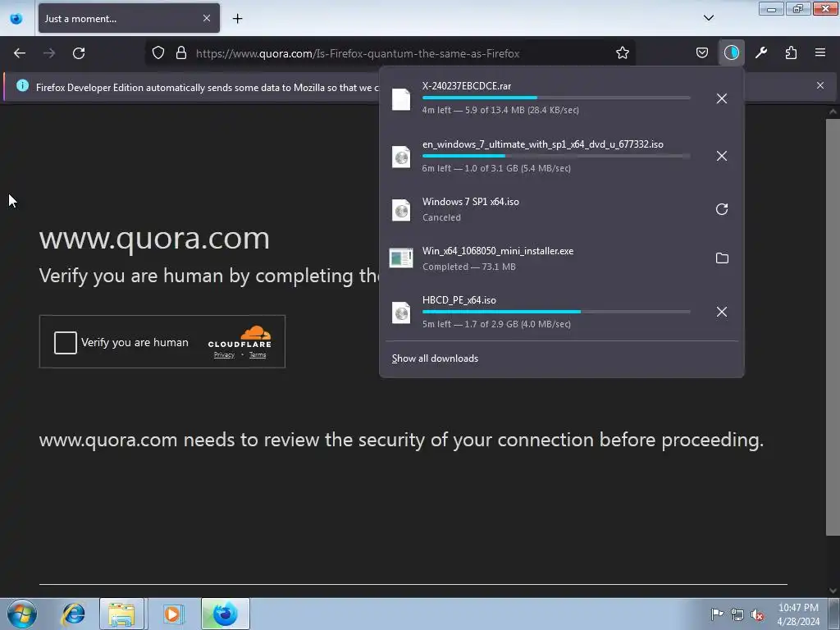Click the forward navigation arrow
Screen dimensions: 840x630
tap(49, 53)
